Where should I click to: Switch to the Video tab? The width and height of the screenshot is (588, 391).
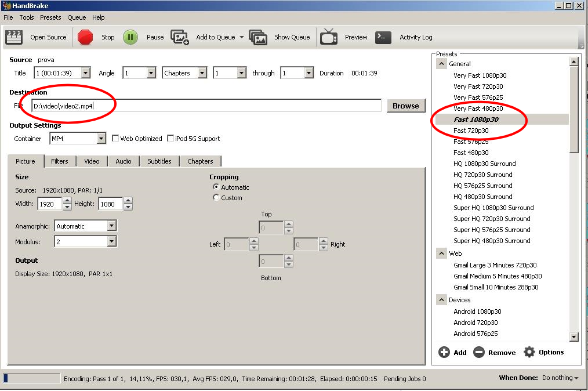coord(92,161)
